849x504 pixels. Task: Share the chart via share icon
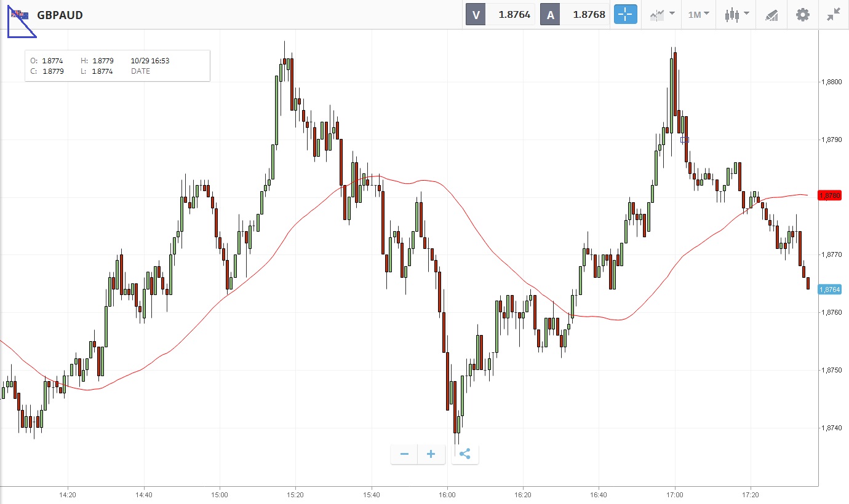click(x=465, y=454)
